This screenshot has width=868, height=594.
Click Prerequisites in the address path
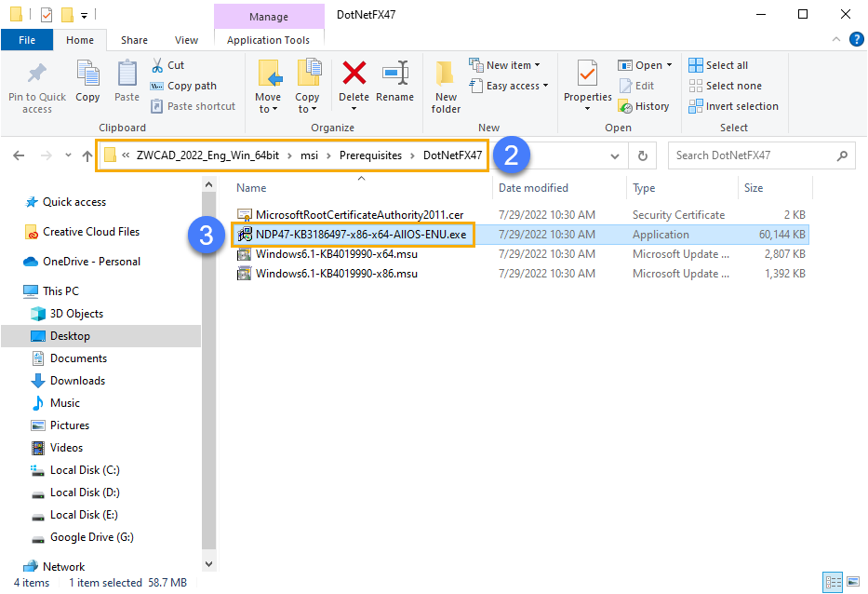point(370,155)
